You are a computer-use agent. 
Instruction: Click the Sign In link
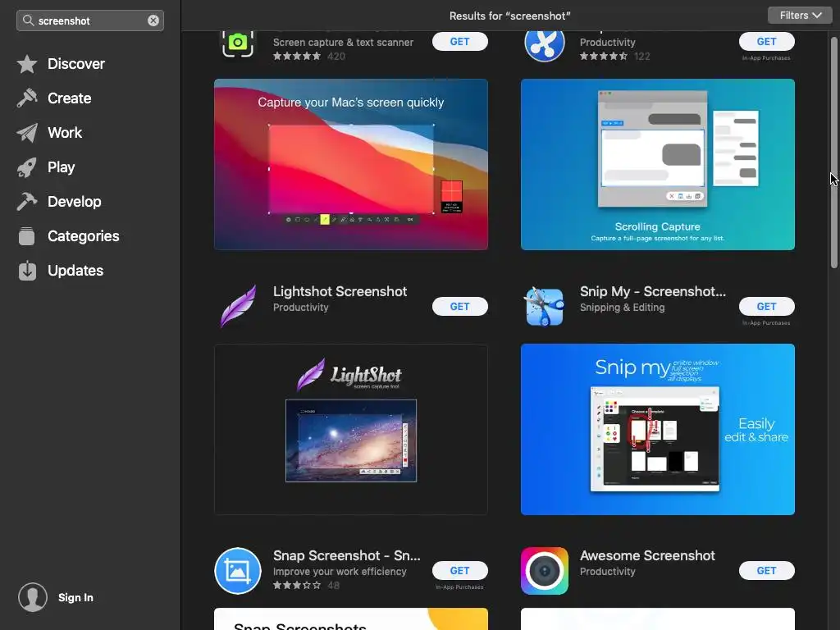pos(75,597)
